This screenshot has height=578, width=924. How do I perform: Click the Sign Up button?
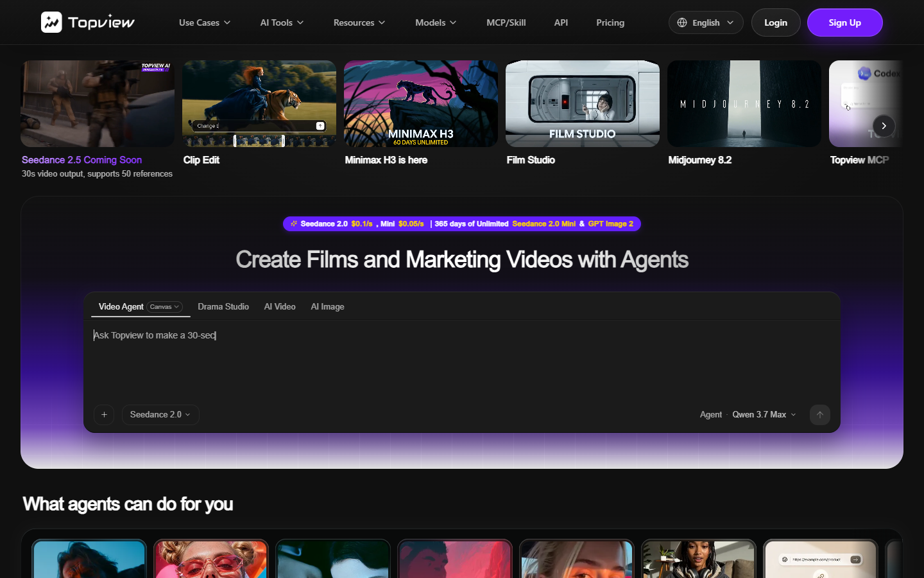pyautogui.click(x=844, y=22)
